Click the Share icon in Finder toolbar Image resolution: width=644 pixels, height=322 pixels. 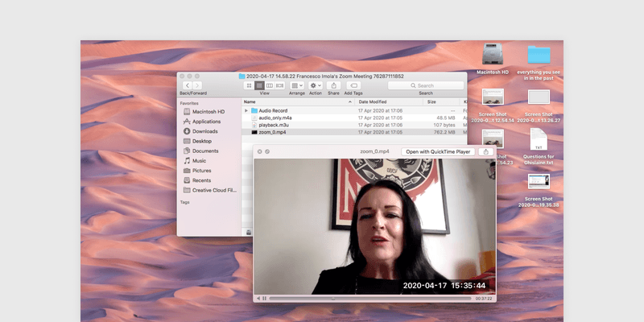click(x=333, y=85)
